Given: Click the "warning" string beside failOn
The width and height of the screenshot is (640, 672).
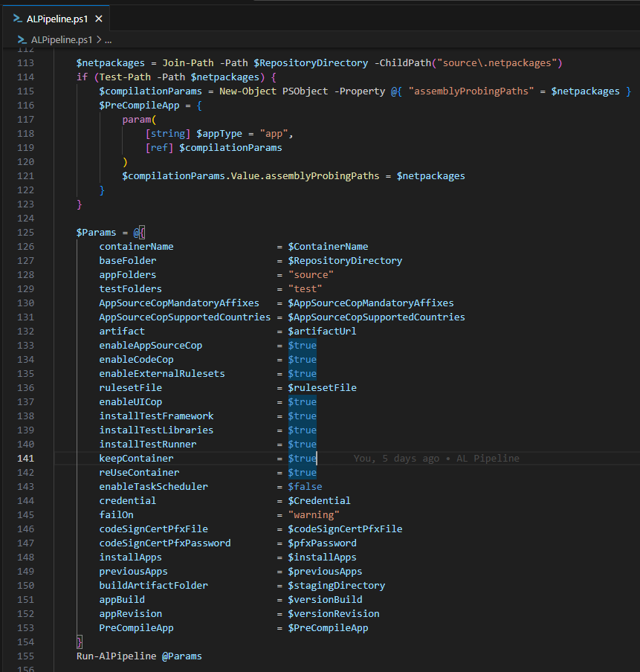Looking at the screenshot, I should pyautogui.click(x=314, y=514).
